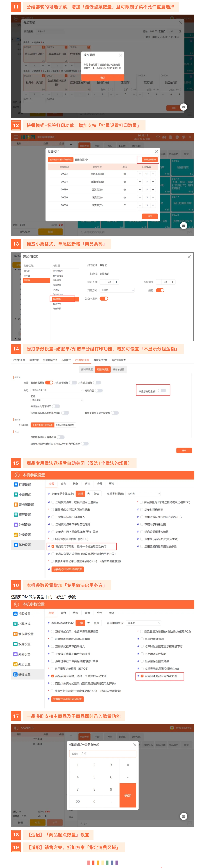Close the 修改数量 keypad dialog

135,745
